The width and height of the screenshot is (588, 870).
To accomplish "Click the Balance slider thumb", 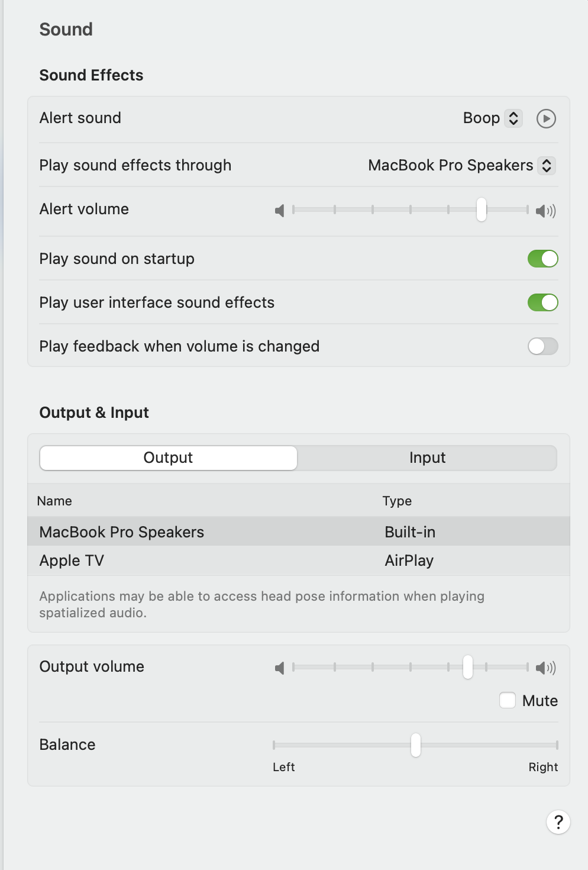I will 416,745.
